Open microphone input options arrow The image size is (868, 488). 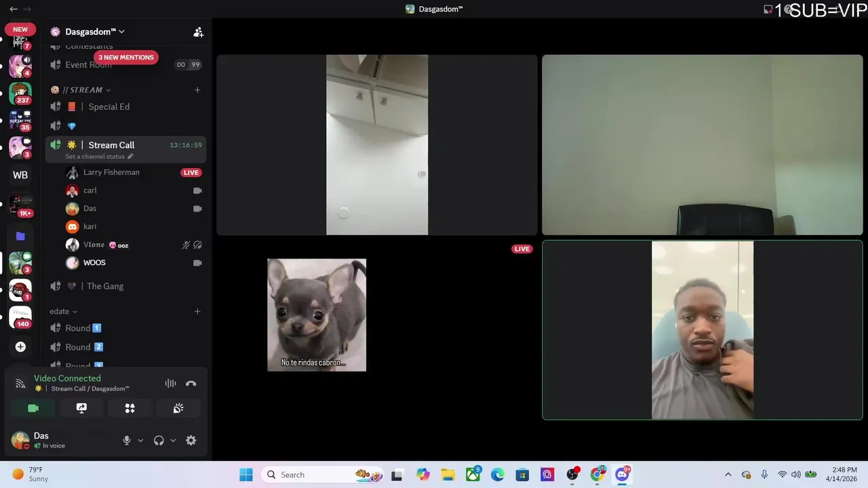click(x=140, y=441)
